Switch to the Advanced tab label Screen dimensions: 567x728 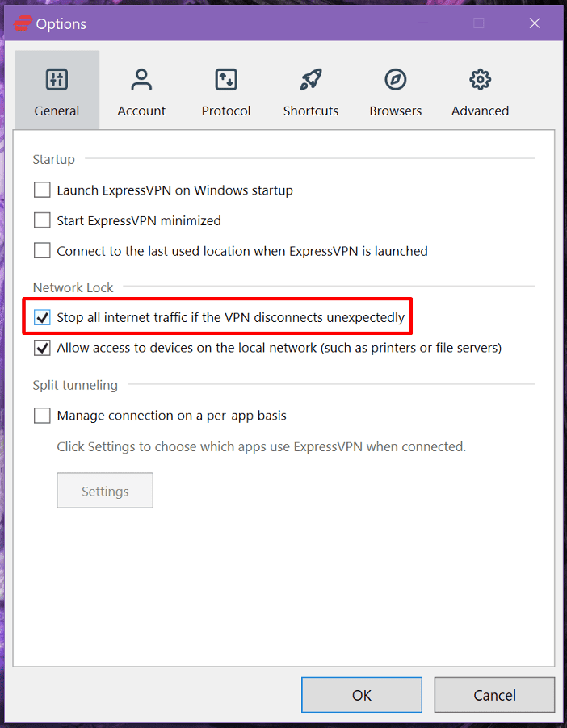[480, 111]
